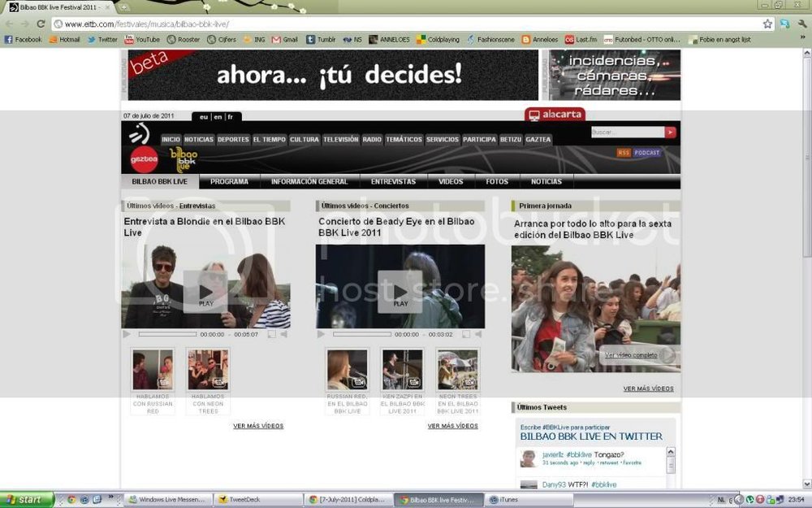Toggle fullscreen on Blondie interview player
This screenshot has height=508, width=812.
point(272,334)
